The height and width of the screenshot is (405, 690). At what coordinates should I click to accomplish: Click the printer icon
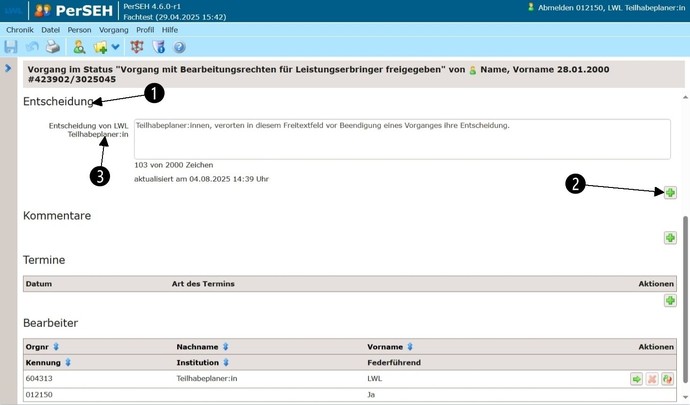tap(53, 47)
